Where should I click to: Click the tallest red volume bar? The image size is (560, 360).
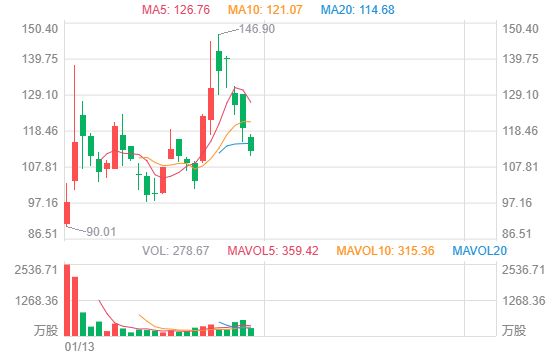pos(67,300)
